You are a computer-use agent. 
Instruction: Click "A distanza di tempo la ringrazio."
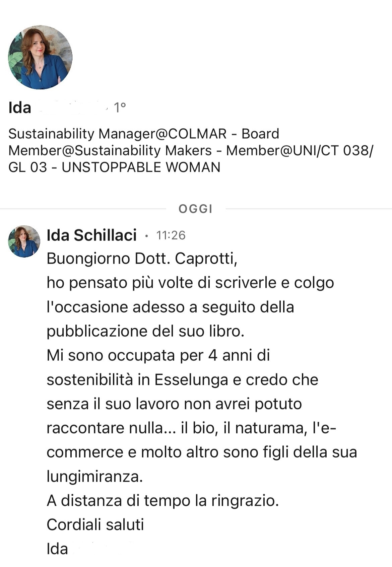(x=163, y=501)
